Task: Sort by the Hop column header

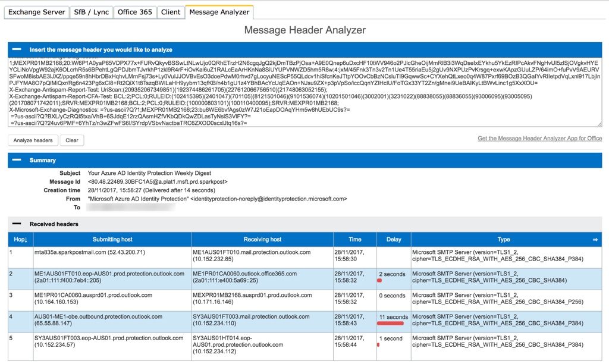Action: coord(21,239)
